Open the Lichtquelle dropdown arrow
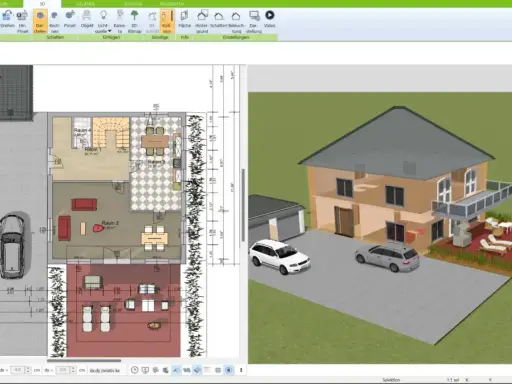This screenshot has height=384, width=512. [x=109, y=31]
